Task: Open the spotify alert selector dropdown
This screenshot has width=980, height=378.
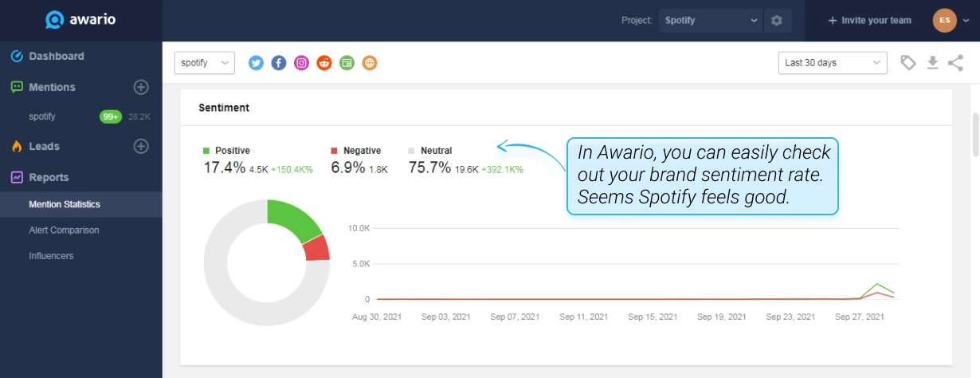Action: click(205, 63)
